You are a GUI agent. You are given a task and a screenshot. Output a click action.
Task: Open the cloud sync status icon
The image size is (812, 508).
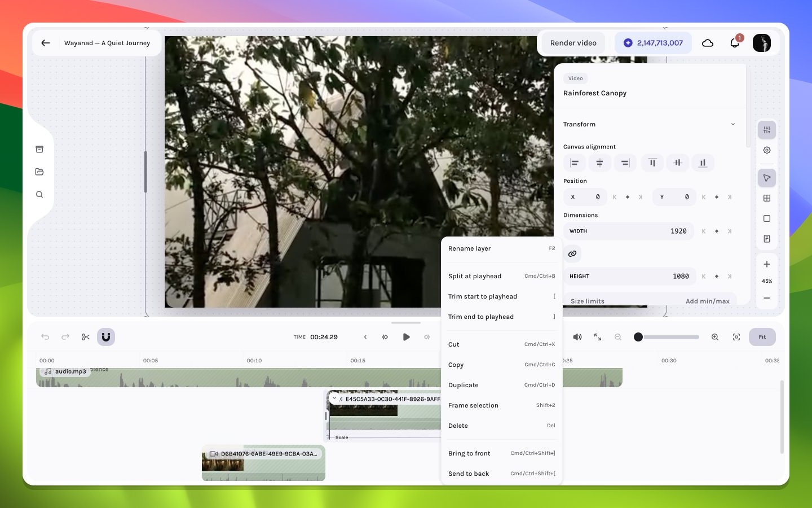click(708, 43)
